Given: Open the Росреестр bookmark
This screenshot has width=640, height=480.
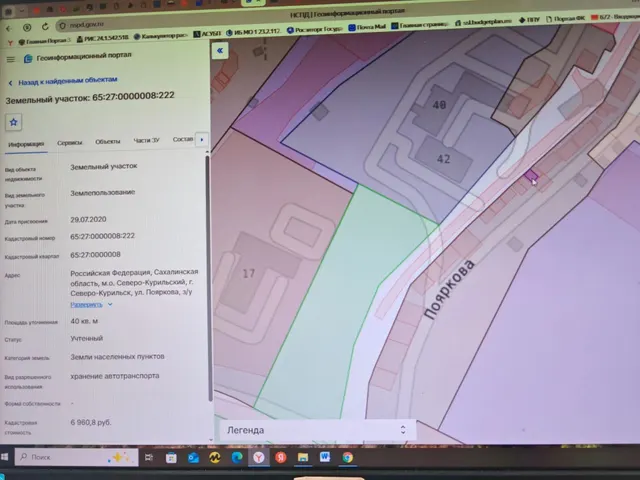Looking at the screenshot, I should click(x=315, y=30).
